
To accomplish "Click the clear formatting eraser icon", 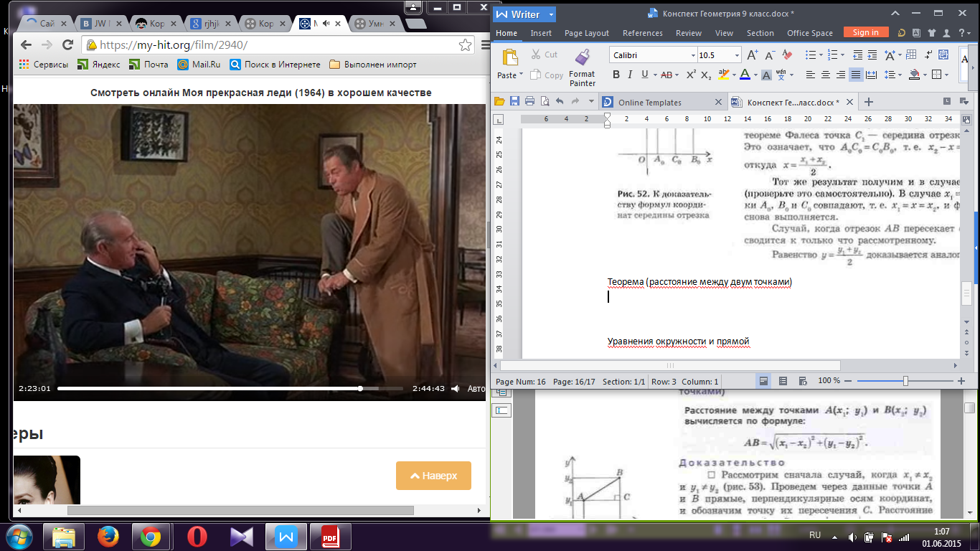I will tap(787, 55).
